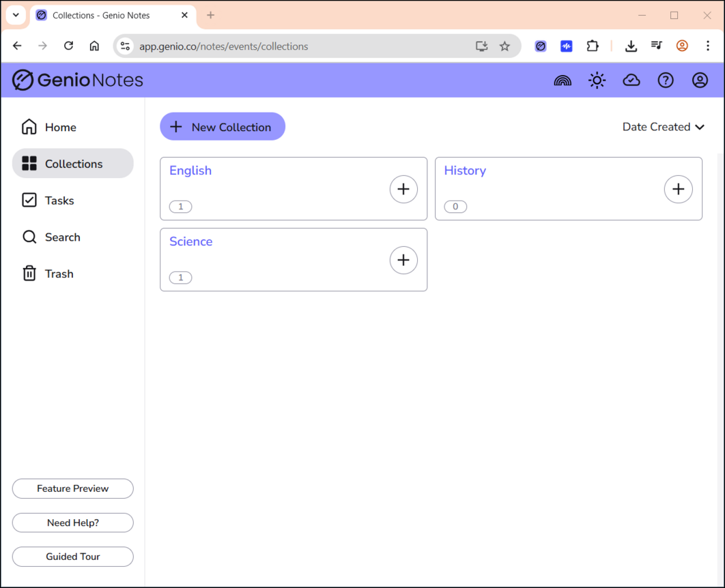
Task: Click the rainbow icon in header
Action: (x=563, y=80)
